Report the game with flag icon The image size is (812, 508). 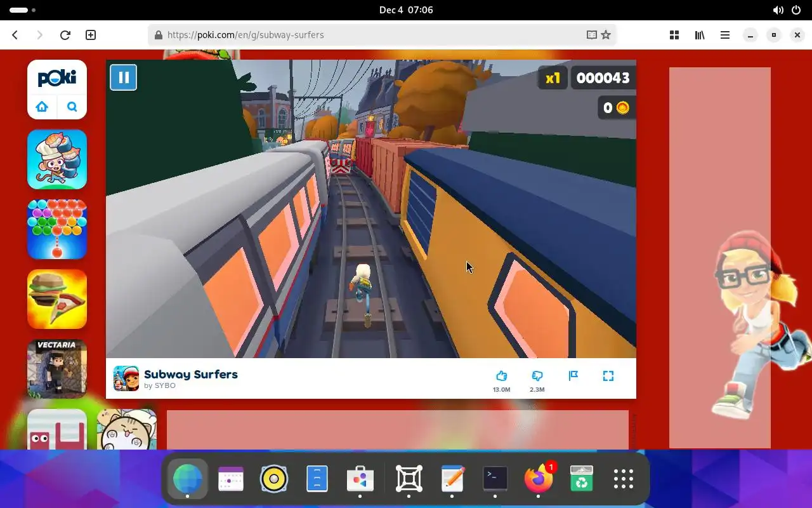[x=573, y=376]
